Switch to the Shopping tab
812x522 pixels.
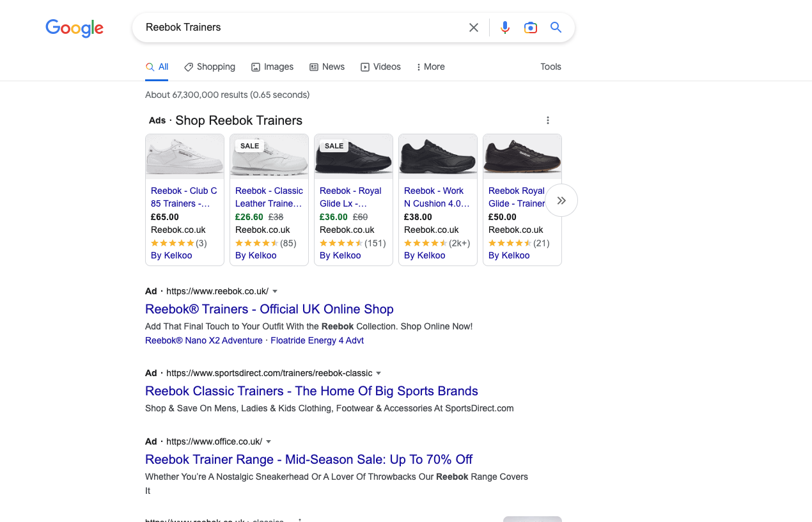click(210, 67)
